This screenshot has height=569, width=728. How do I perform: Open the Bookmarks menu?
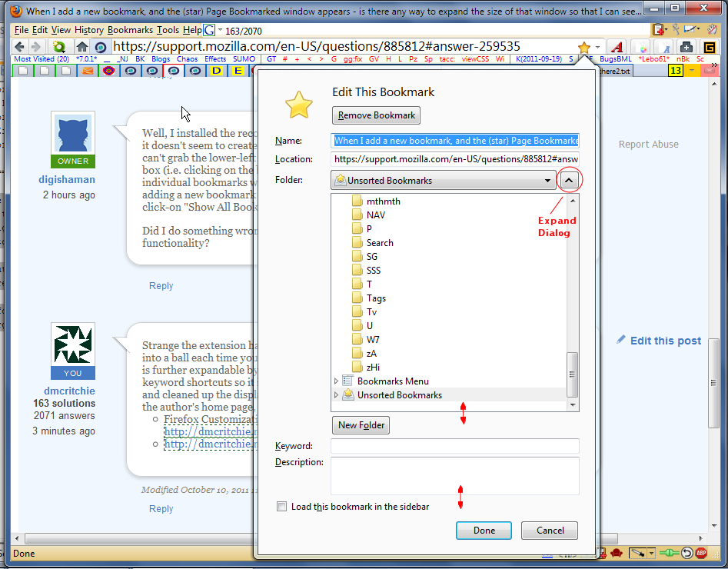click(130, 30)
